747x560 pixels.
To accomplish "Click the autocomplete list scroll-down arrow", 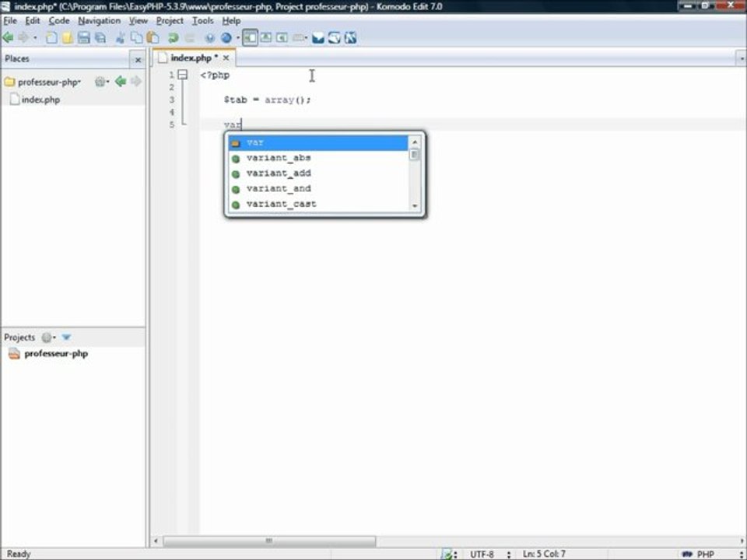I will pos(415,205).
